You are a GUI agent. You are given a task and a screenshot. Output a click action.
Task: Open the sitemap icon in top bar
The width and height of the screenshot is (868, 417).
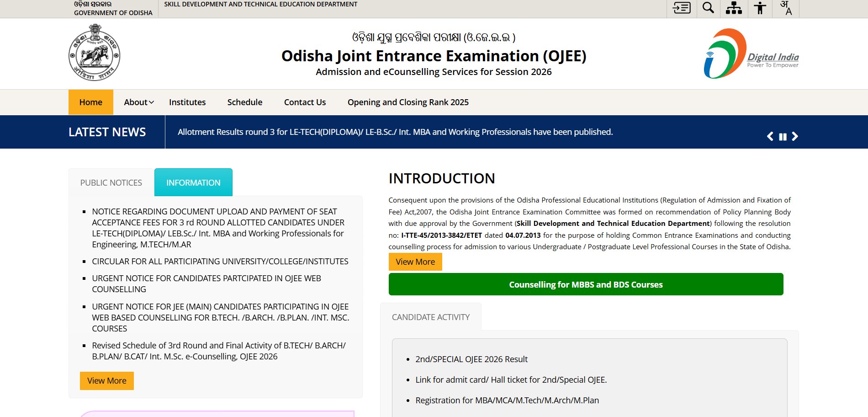point(734,8)
